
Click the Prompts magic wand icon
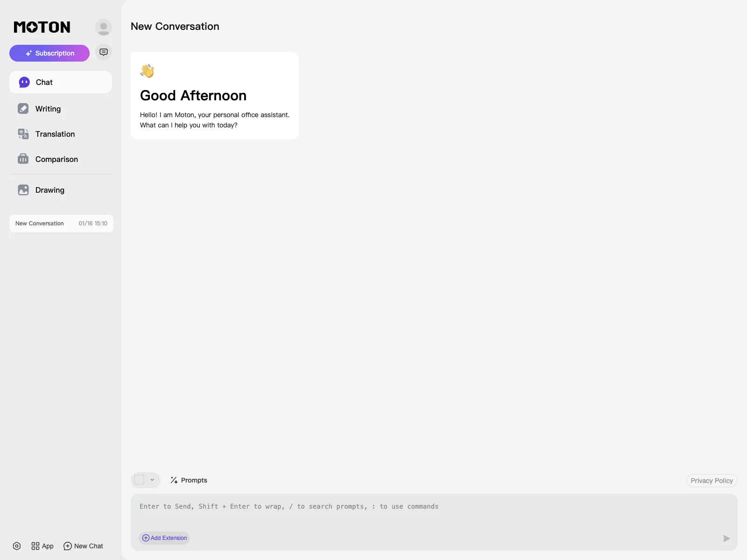174,480
